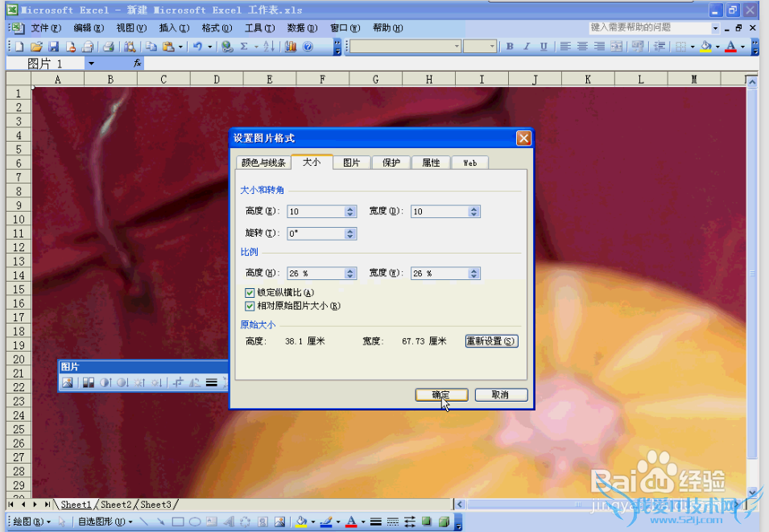Switch to the 属性 Properties tab
The image size is (769, 532).
pos(431,163)
